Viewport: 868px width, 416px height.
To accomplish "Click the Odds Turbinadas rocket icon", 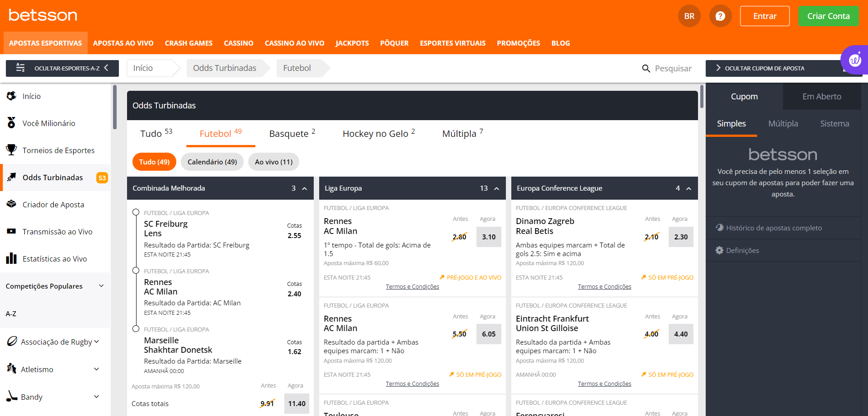I will pyautogui.click(x=12, y=177).
